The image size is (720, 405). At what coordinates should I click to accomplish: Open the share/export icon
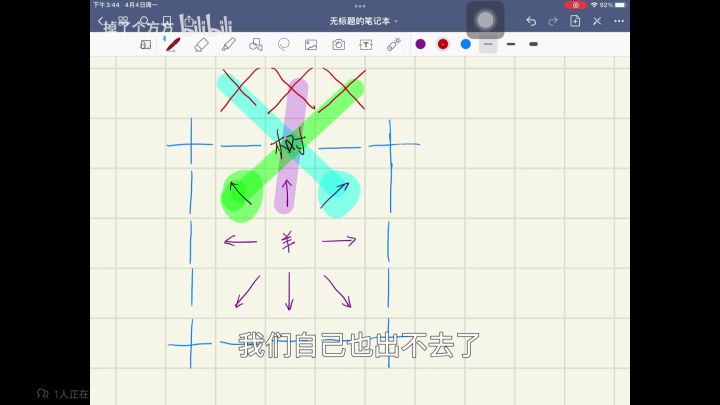pos(189,20)
